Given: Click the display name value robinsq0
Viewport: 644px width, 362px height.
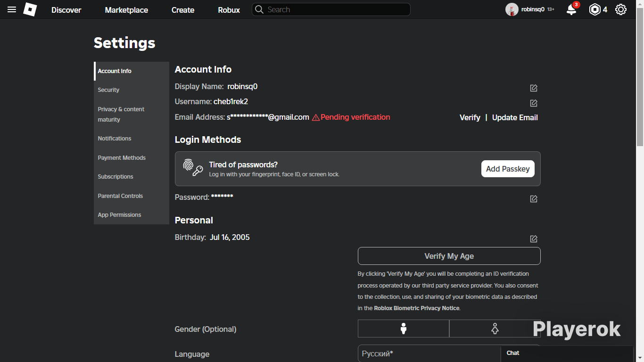Looking at the screenshot, I should pos(242,87).
